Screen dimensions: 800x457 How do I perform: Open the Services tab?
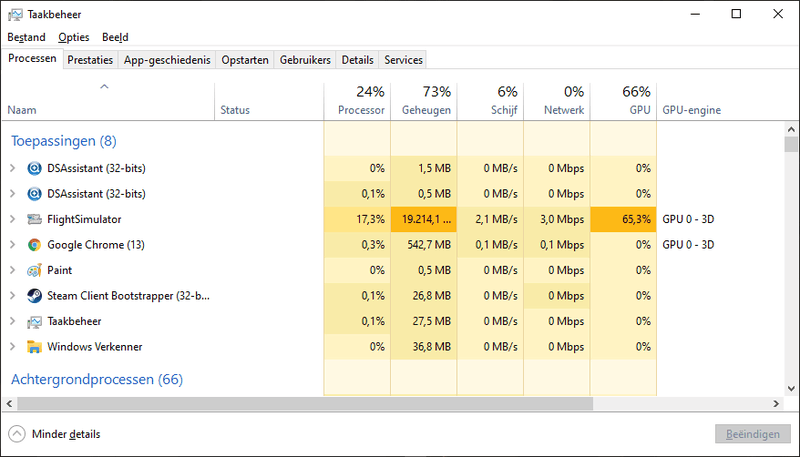[403, 60]
